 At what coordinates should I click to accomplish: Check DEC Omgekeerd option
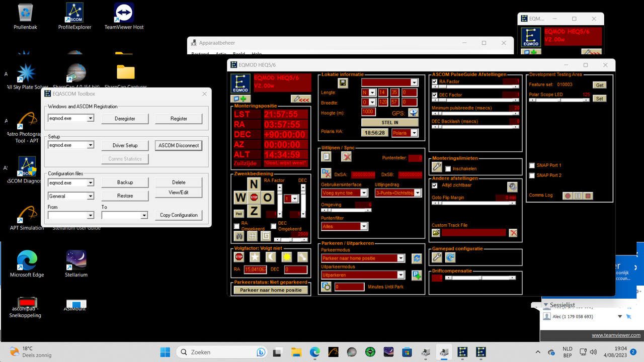274,226
